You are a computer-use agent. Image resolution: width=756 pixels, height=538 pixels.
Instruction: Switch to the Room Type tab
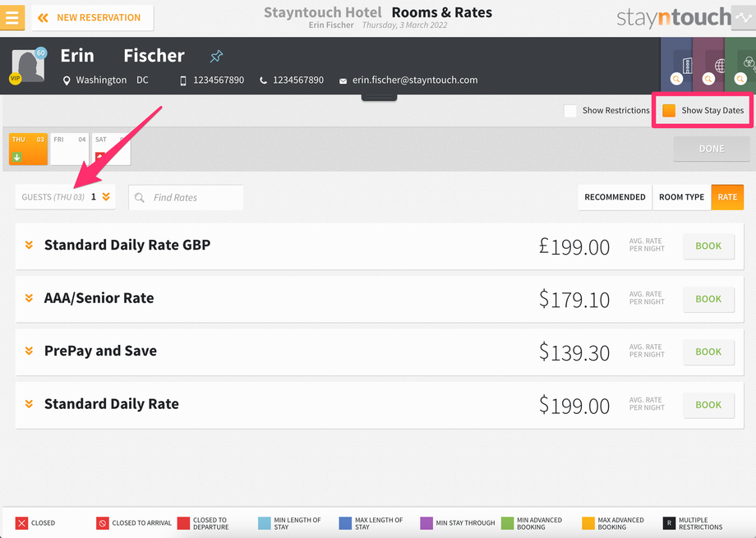pos(681,197)
